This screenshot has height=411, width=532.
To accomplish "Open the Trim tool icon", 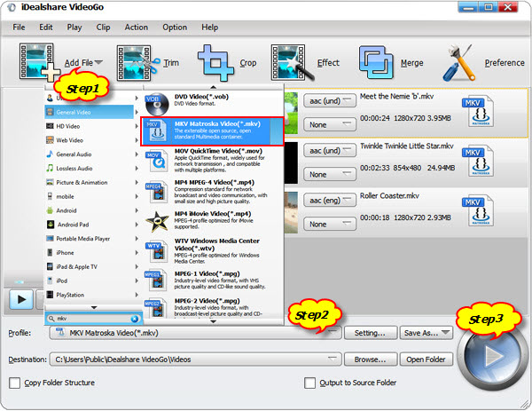I will (x=138, y=63).
